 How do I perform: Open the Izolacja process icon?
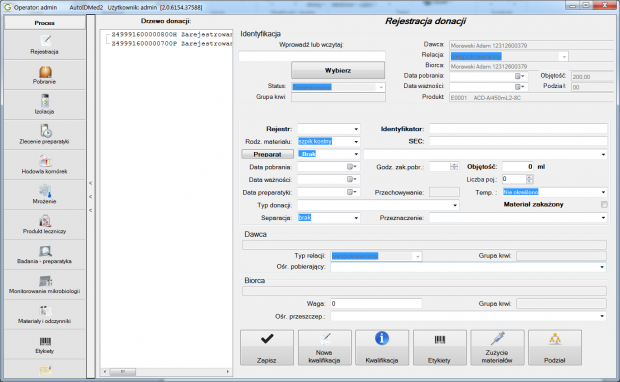(x=45, y=105)
